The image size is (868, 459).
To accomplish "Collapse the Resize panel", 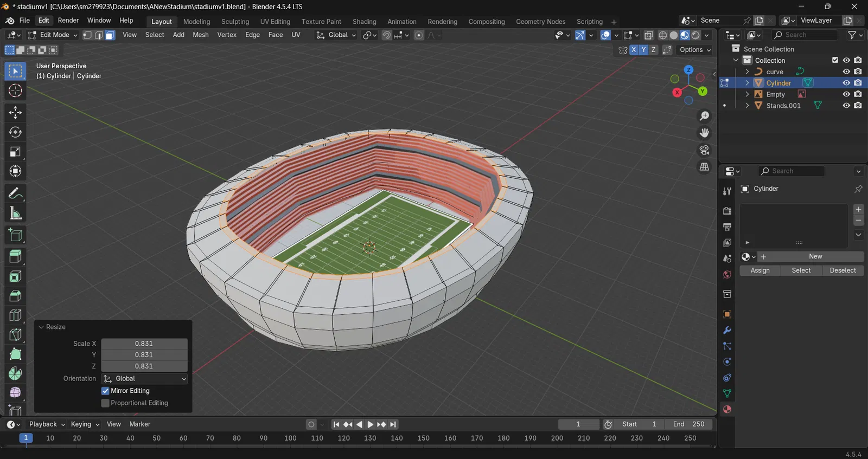I will [x=41, y=327].
